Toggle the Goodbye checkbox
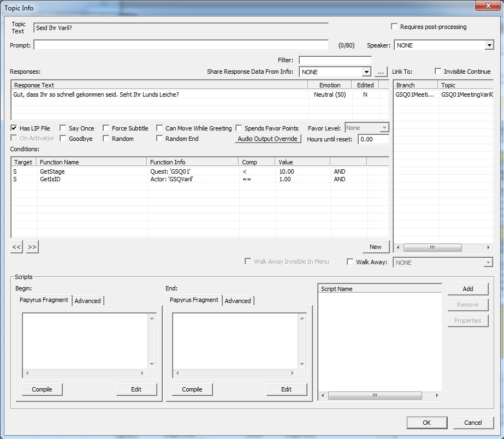Image resolution: width=504 pixels, height=439 pixels. pos(63,139)
